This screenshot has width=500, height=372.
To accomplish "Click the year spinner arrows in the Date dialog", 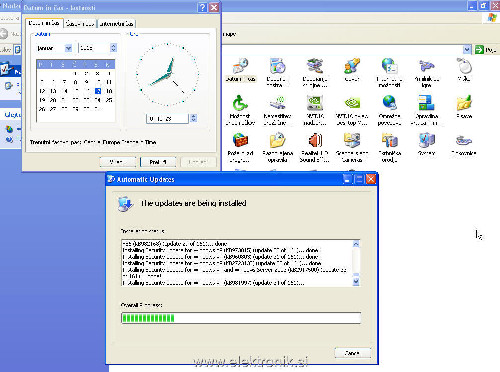I will pyautogui.click(x=113, y=48).
